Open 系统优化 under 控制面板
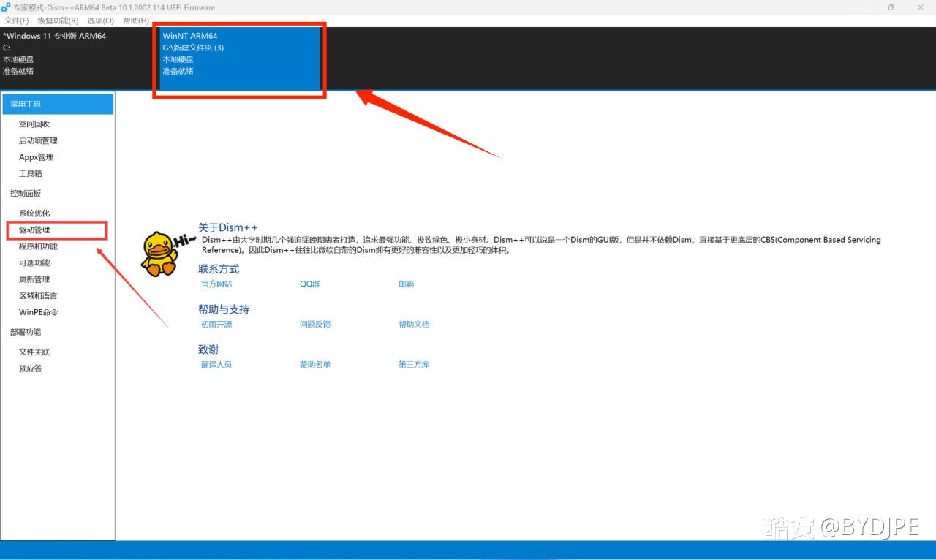This screenshot has width=936, height=560. pyautogui.click(x=34, y=213)
